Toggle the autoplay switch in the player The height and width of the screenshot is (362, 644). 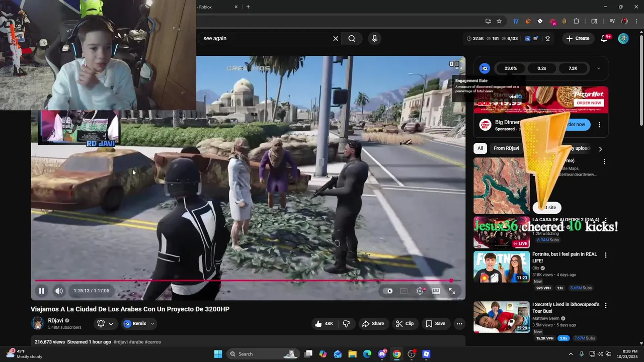click(388, 291)
